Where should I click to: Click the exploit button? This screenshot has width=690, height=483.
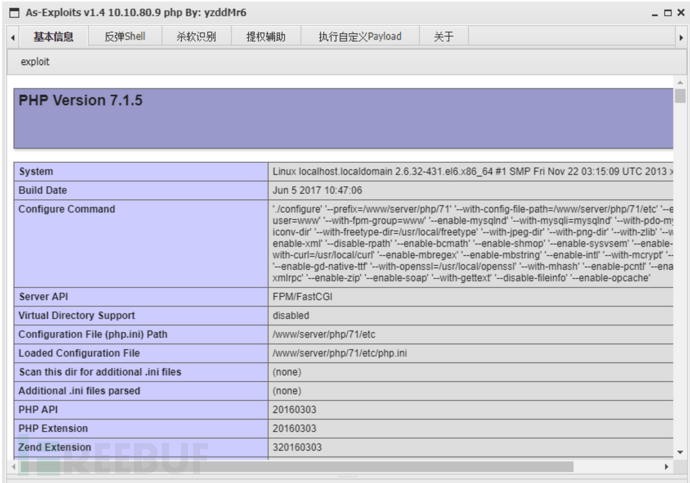click(x=35, y=62)
